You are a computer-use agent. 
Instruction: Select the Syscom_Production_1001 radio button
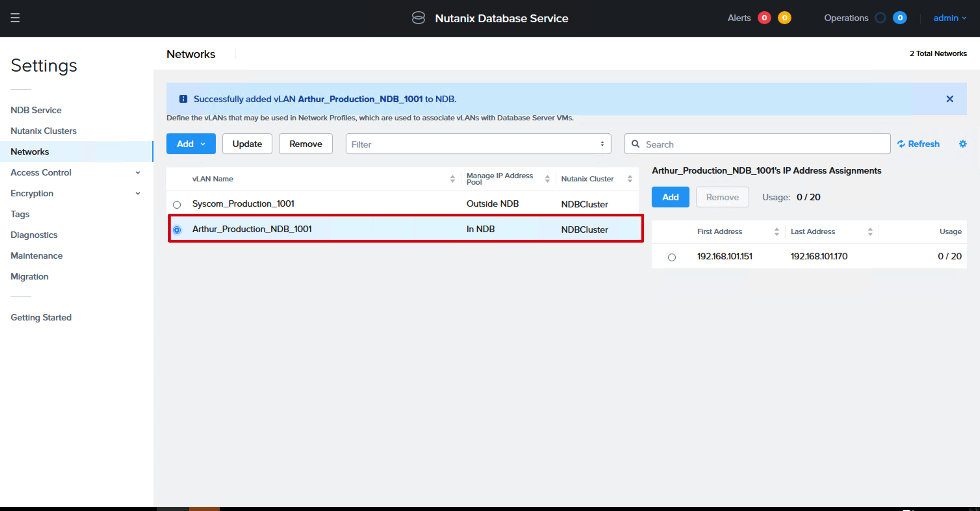(177, 205)
